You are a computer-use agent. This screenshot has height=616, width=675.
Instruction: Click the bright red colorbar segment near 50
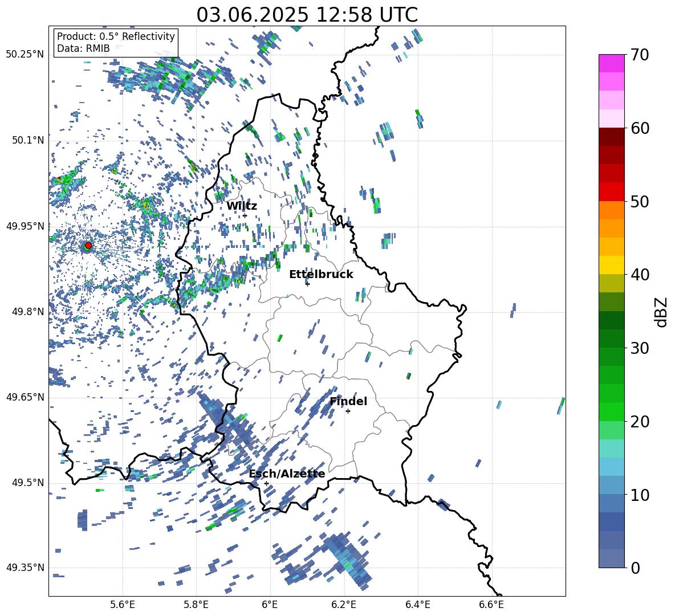pos(612,192)
